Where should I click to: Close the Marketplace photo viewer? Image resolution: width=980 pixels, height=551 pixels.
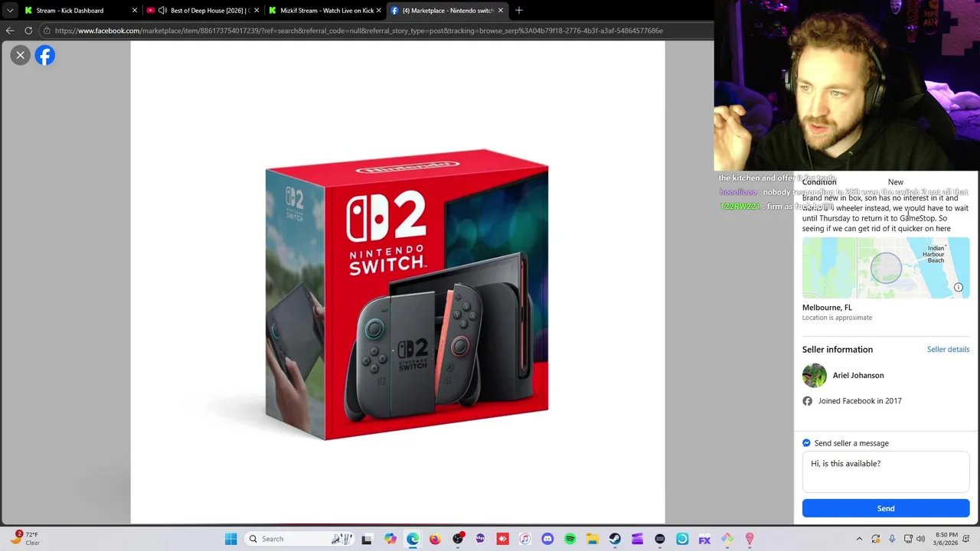click(x=21, y=55)
